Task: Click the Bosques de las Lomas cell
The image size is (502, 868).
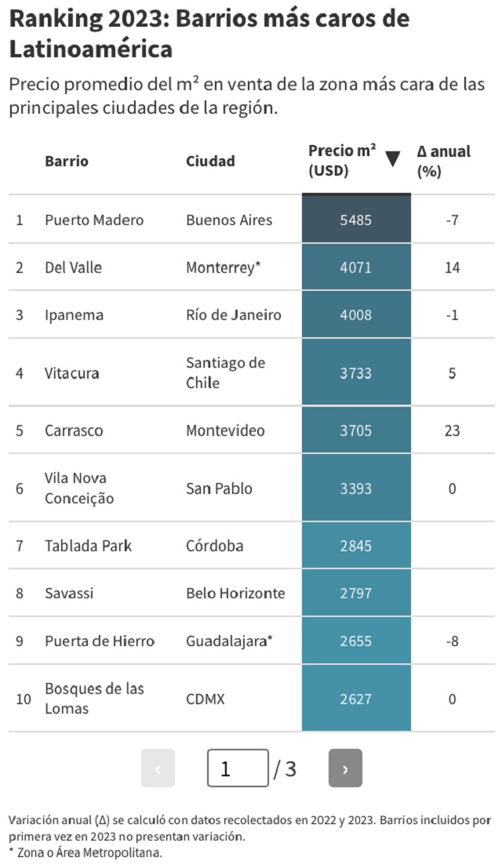Action: [94, 699]
